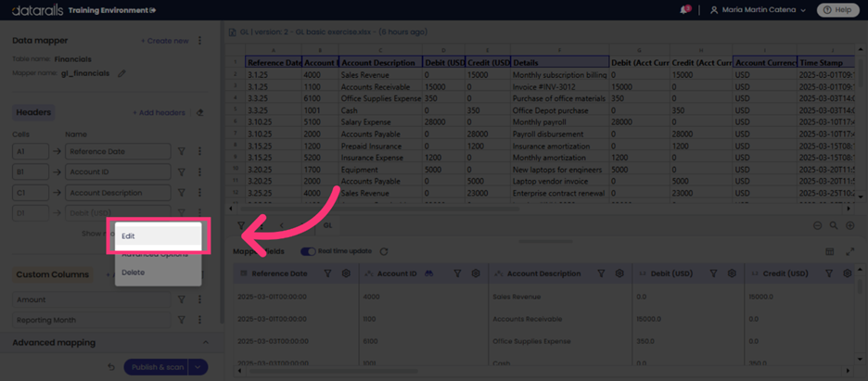
Task: Expand the María Martín Catena user menu
Action: click(x=758, y=10)
